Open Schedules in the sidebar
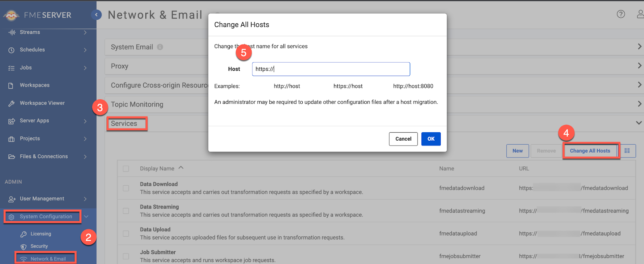This screenshot has width=644, height=264. click(x=32, y=50)
